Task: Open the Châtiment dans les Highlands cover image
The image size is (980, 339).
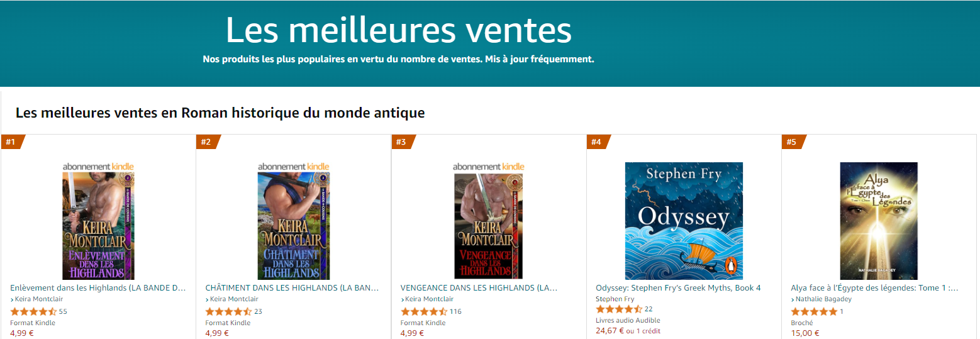Action: pyautogui.click(x=294, y=226)
